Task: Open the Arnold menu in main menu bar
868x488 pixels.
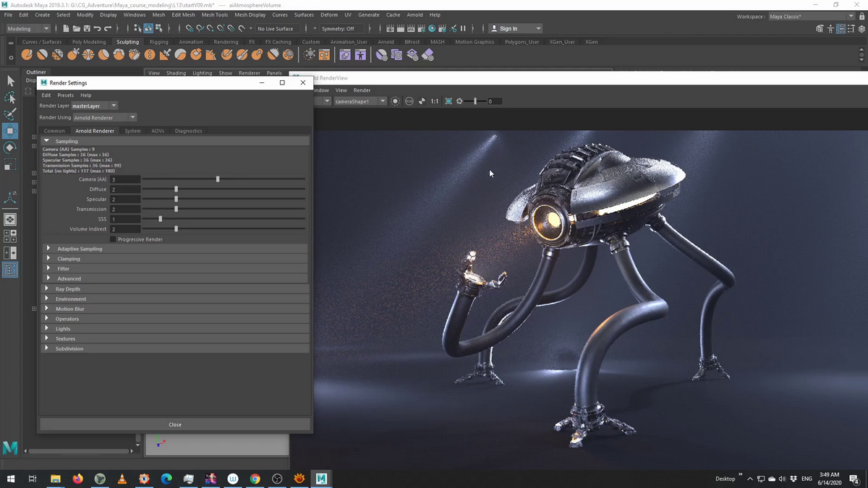Action: (x=414, y=14)
